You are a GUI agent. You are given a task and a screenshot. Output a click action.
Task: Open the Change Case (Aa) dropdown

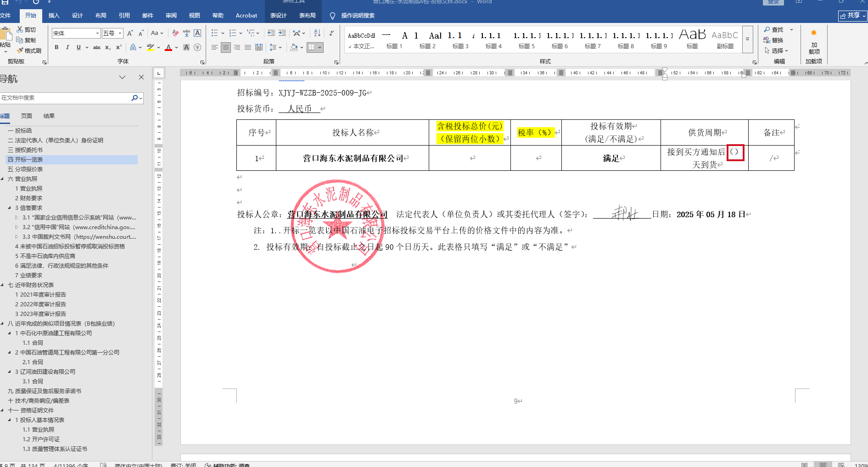pyautogui.click(x=157, y=33)
